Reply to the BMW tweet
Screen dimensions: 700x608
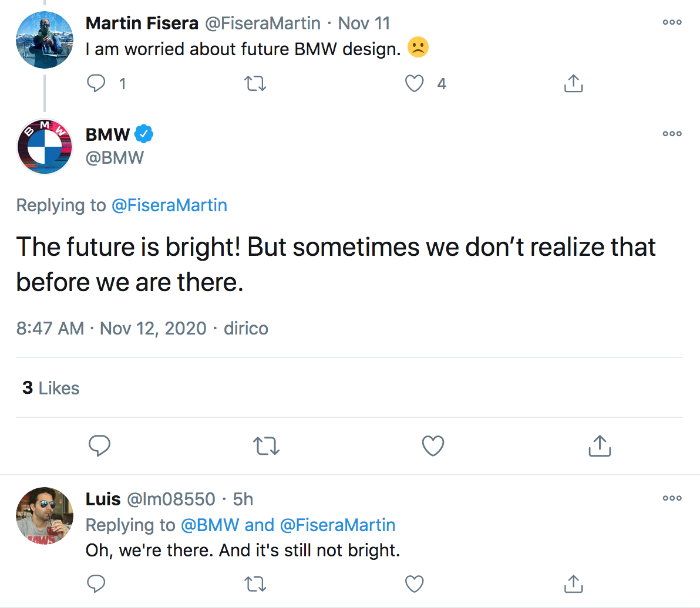100,446
